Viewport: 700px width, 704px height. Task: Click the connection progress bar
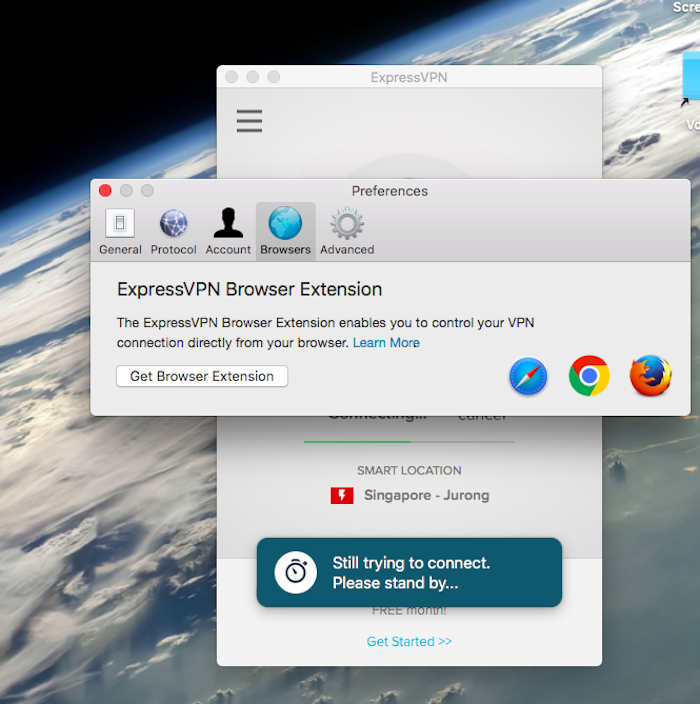point(409,442)
